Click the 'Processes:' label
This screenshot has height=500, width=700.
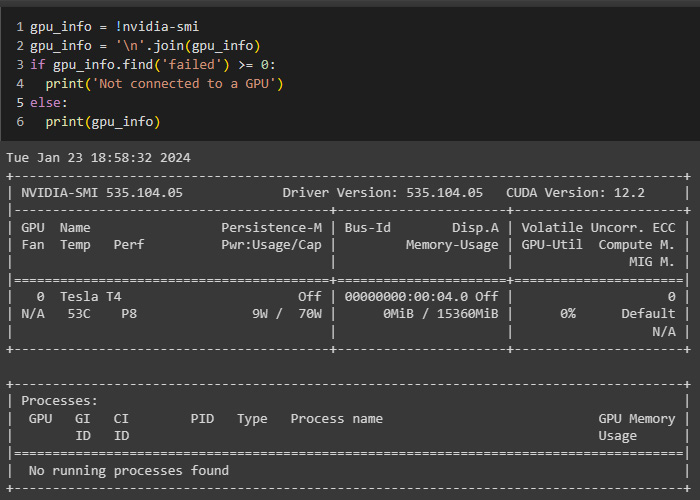click(59, 401)
